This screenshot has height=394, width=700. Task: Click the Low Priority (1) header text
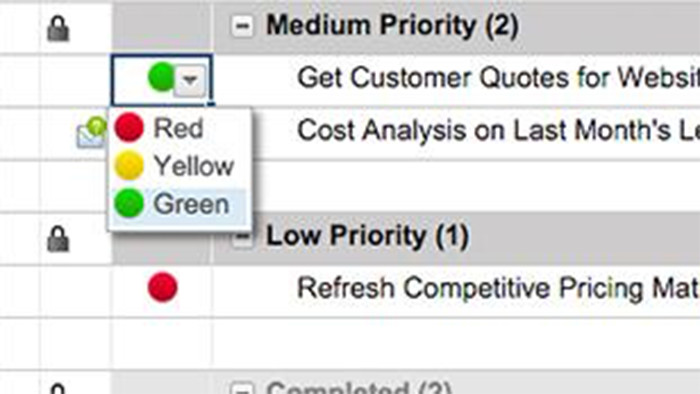tap(367, 236)
